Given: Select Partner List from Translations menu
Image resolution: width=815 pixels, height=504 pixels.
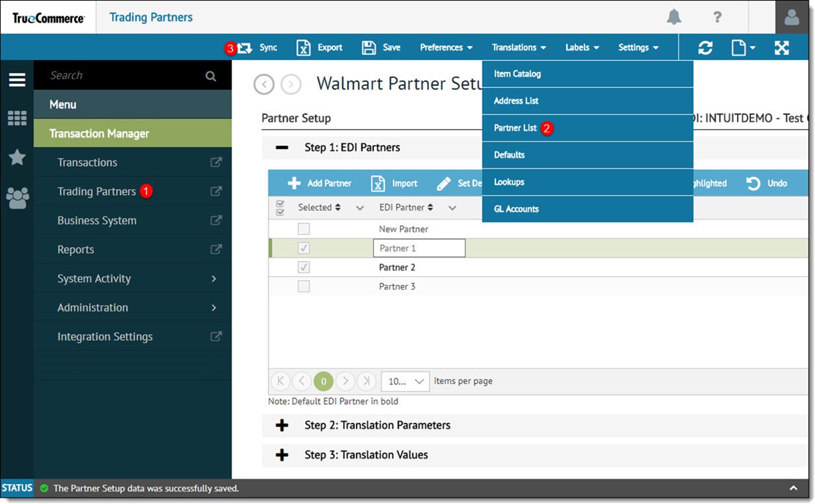Looking at the screenshot, I should (587, 128).
